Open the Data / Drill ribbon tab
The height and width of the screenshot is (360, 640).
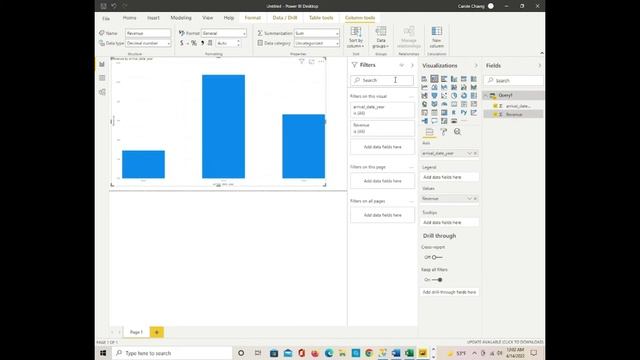pos(285,18)
